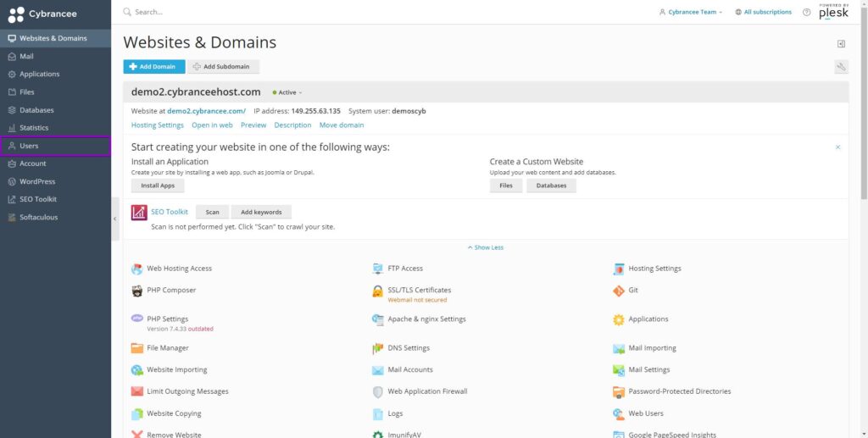Collapse the left sidebar with the arrow handle
This screenshot has height=438, width=868.
point(115,219)
